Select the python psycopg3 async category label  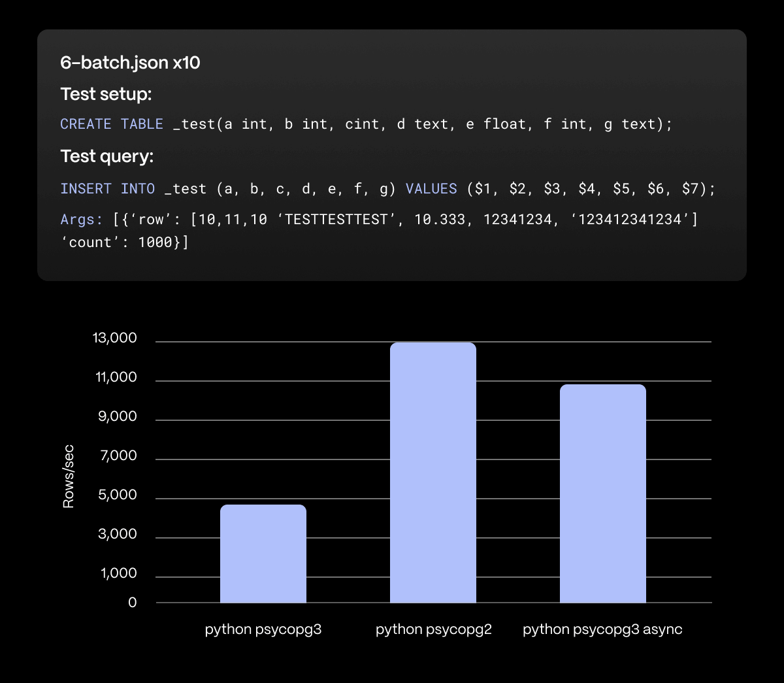(x=602, y=629)
